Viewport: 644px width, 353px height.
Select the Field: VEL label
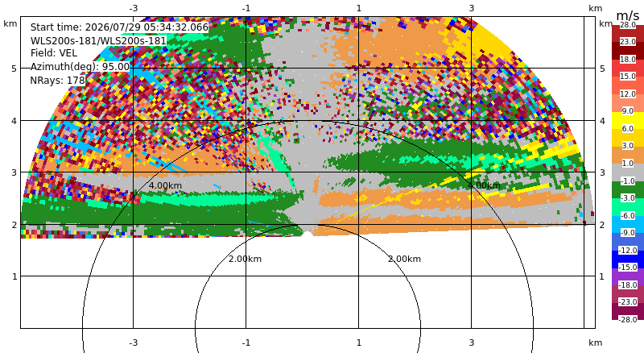tap(54, 53)
